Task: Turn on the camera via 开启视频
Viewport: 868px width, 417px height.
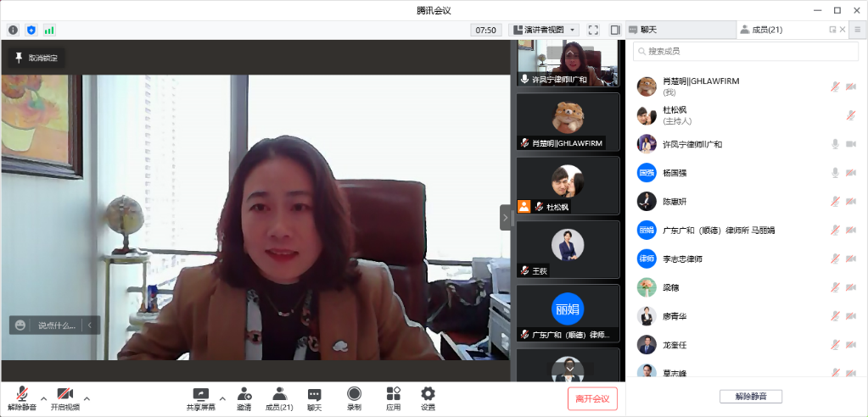Action: point(65,398)
